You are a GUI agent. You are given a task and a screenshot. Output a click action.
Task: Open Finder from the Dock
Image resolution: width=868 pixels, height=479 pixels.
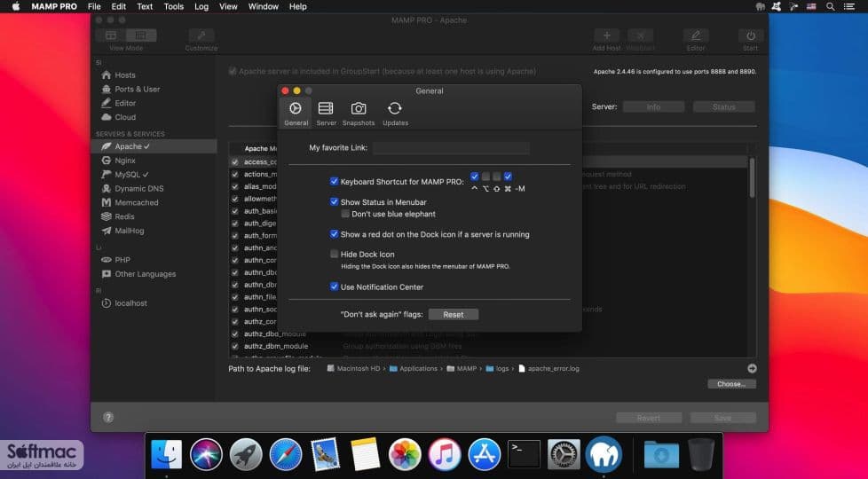click(x=166, y=455)
